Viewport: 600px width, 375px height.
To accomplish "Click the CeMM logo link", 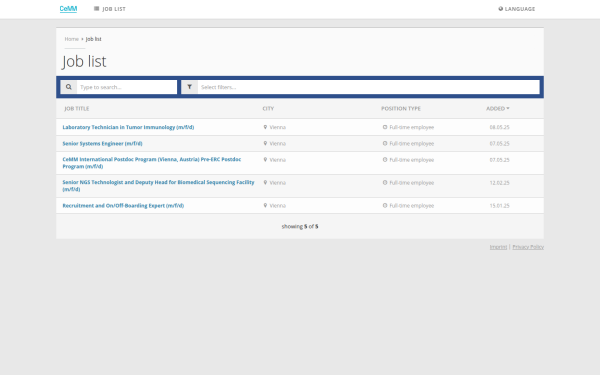I will 68,9.
